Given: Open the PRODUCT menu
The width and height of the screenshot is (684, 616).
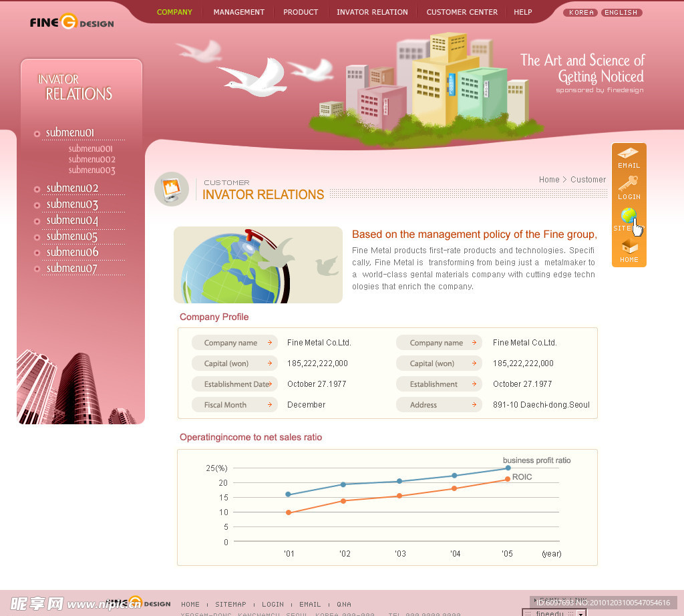Looking at the screenshot, I should [x=301, y=12].
